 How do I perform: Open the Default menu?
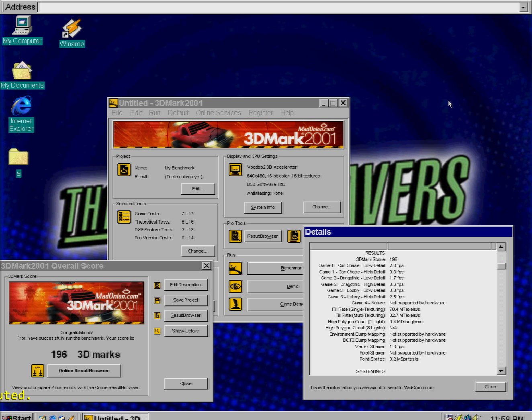[x=178, y=113]
